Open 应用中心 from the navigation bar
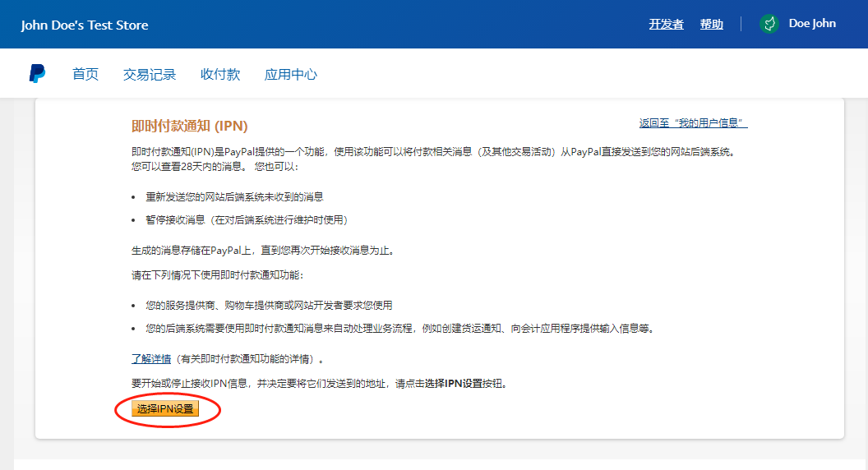The width and height of the screenshot is (868, 470). coord(291,74)
